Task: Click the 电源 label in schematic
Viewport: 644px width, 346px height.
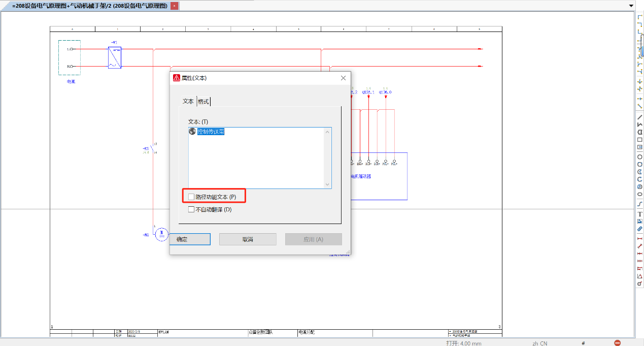Action: [71, 81]
